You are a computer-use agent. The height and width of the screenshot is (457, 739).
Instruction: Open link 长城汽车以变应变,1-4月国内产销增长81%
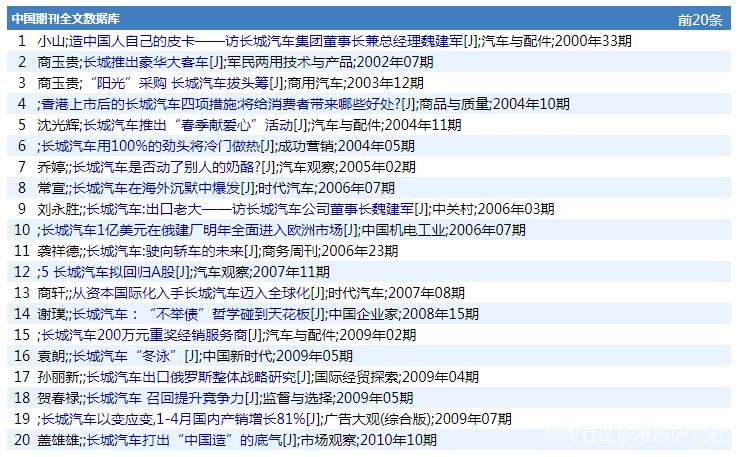pyautogui.click(x=173, y=419)
